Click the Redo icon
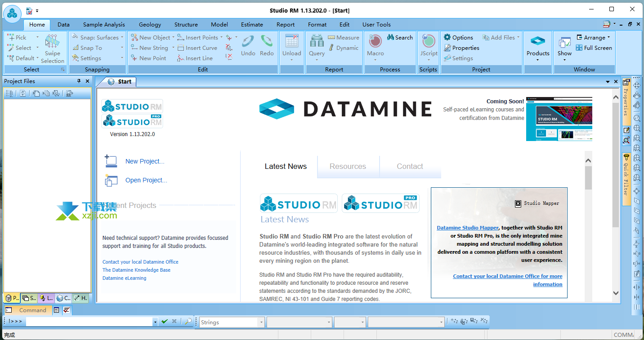Image resolution: width=644 pixels, height=340 pixels. click(267, 42)
